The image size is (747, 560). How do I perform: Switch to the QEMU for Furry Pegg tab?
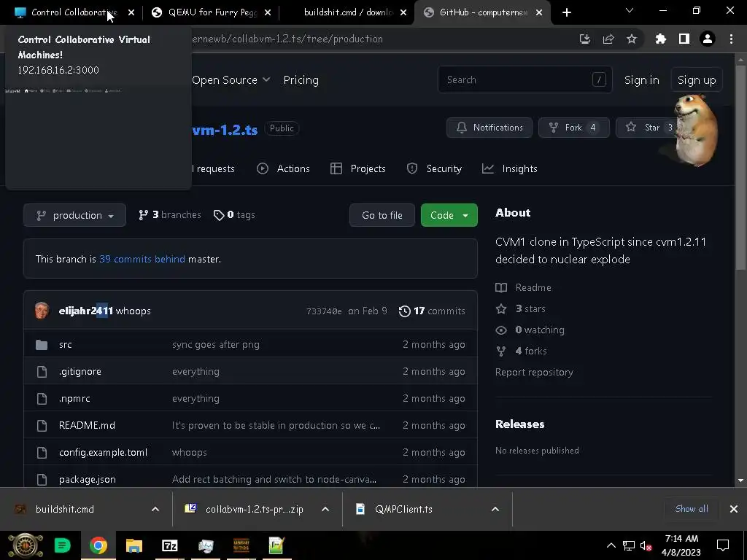coord(212,12)
